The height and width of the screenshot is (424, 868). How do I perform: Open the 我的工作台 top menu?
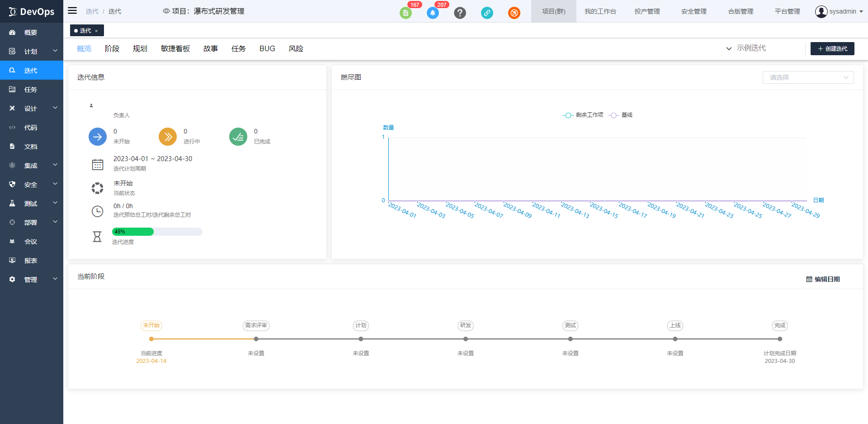(600, 11)
